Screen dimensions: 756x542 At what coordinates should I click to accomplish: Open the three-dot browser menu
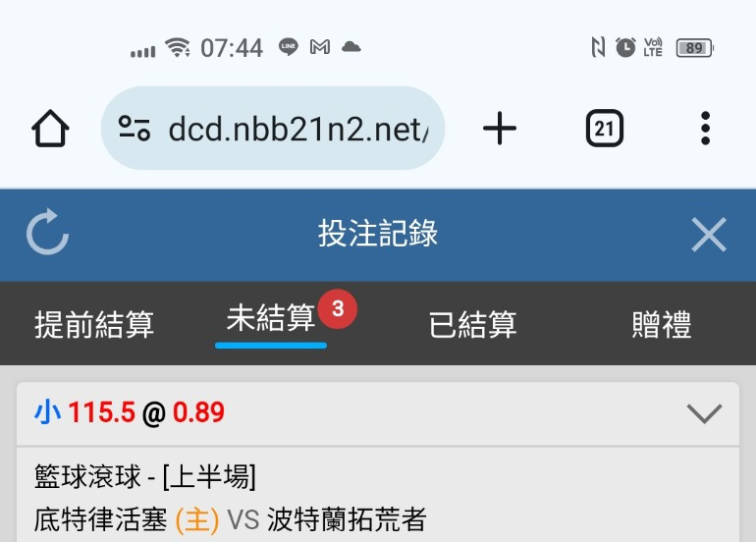[x=705, y=129]
